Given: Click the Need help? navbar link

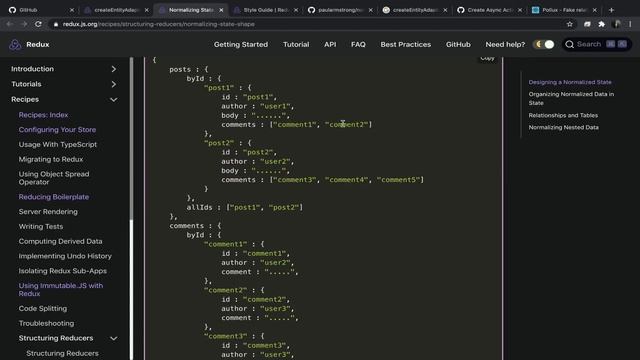Looking at the screenshot, I should (505, 44).
